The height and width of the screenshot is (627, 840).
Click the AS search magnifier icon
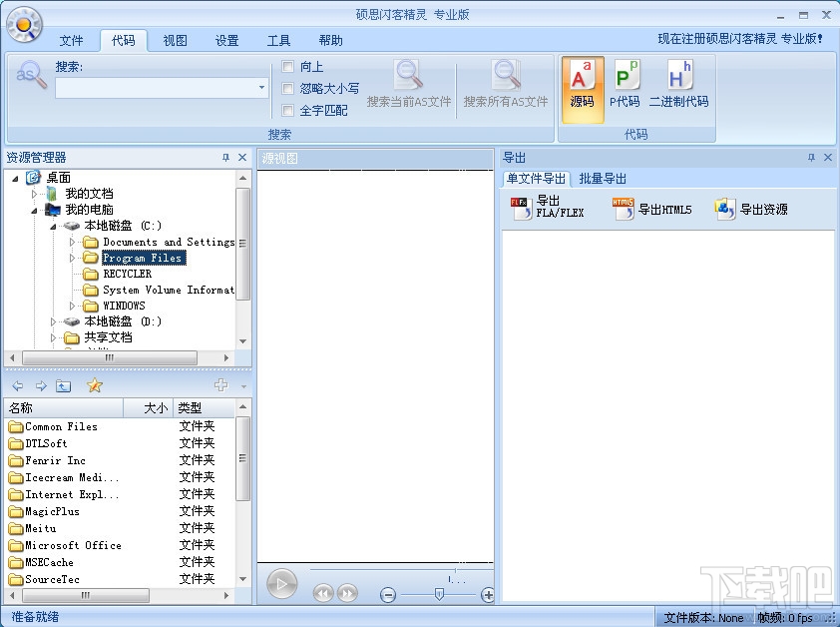pos(31,75)
